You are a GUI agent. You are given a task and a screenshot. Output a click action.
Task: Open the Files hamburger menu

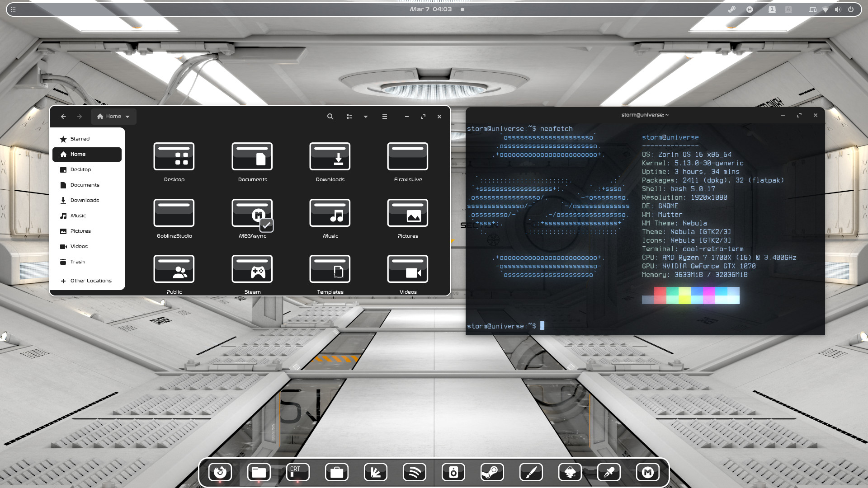tap(385, 117)
